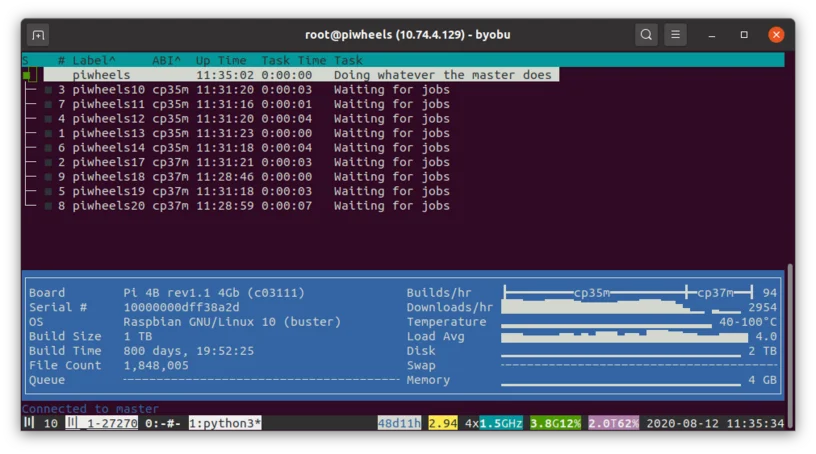The height and width of the screenshot is (454, 816).
Task: Click the OS value Raspbian GNU/Linux 10 (buster)
Action: point(232,322)
